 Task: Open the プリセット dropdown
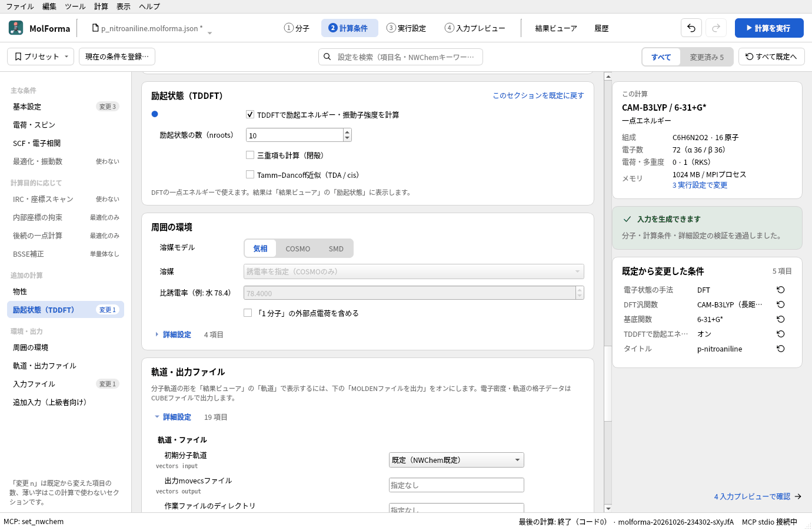coord(41,57)
